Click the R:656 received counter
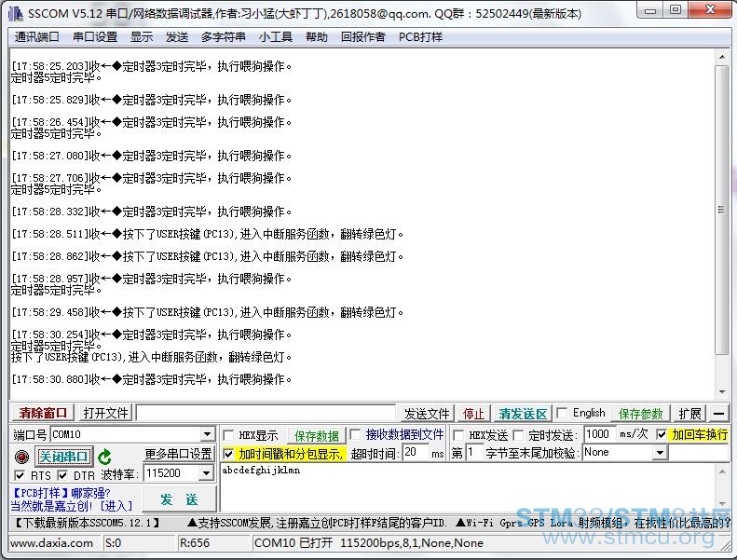737x560 pixels. coord(195,543)
